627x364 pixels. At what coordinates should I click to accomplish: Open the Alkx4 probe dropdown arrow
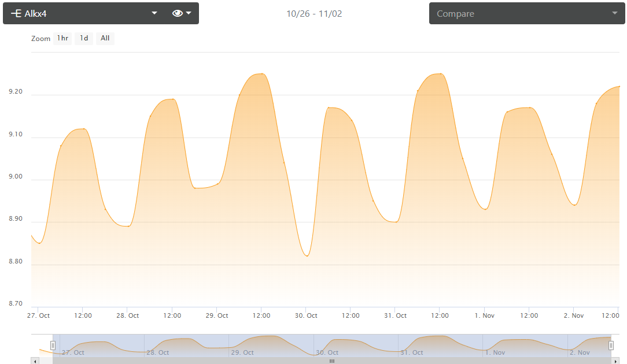154,13
